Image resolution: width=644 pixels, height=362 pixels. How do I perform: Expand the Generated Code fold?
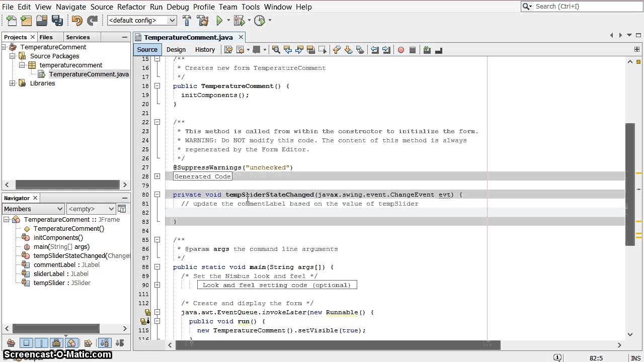157,176
